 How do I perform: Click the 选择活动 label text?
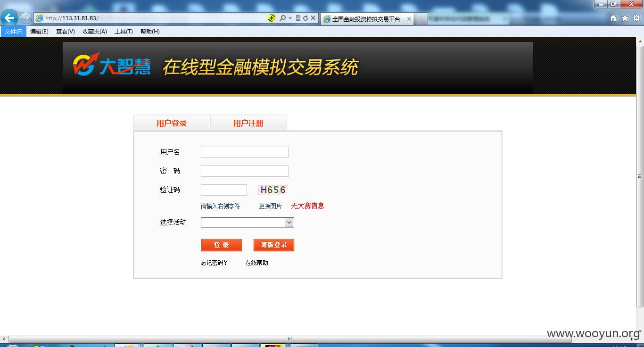click(x=173, y=222)
